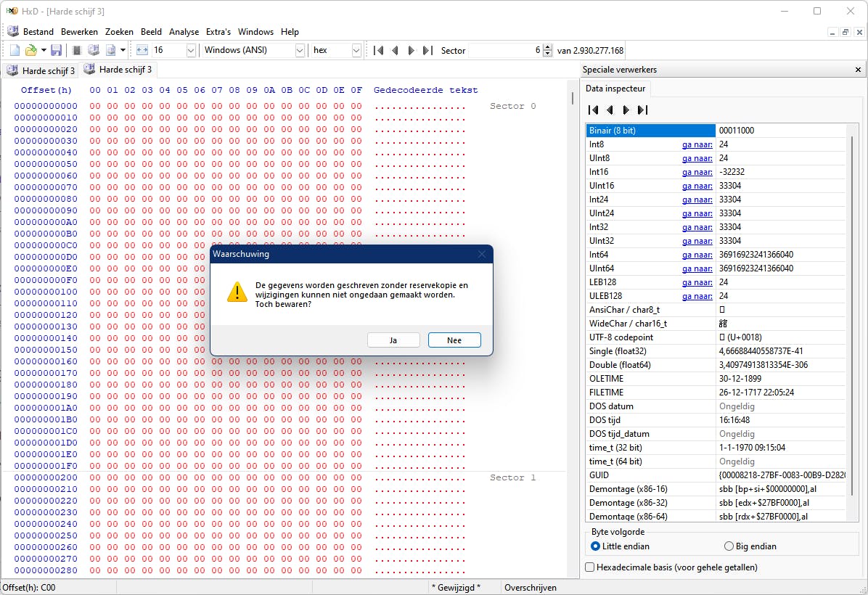Open the Windows menu
The image size is (868, 595).
pos(255,31)
